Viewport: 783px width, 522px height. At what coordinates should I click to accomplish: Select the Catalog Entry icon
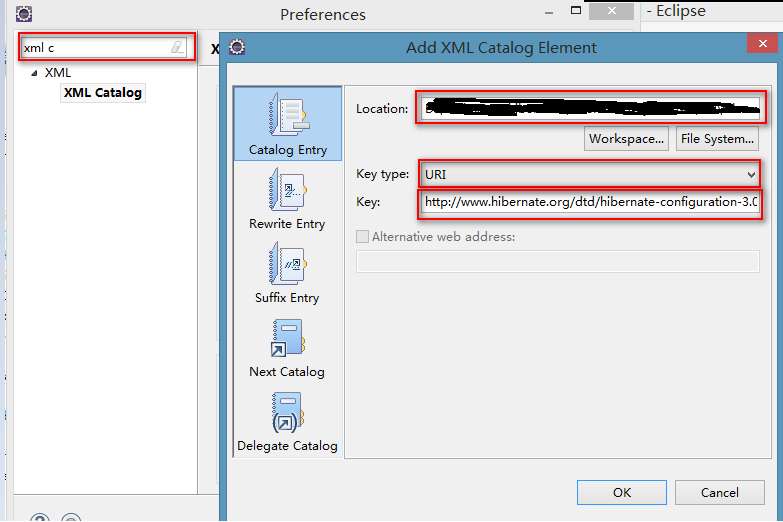[x=288, y=115]
